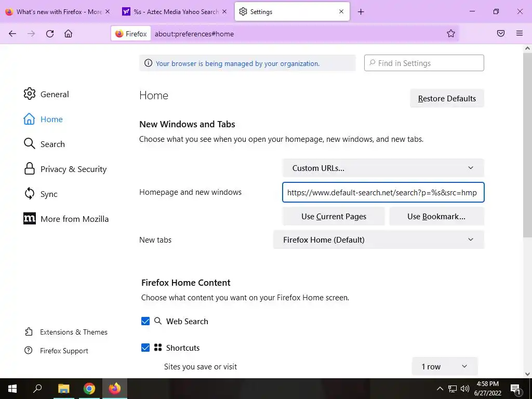The image size is (532, 399).
Task: Go to Privacy & Security settings
Action: [65, 169]
